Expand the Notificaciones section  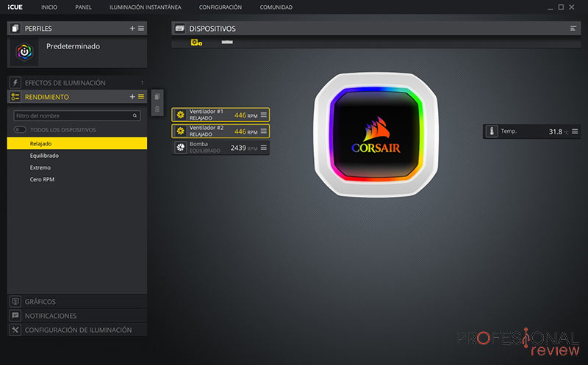pos(77,316)
